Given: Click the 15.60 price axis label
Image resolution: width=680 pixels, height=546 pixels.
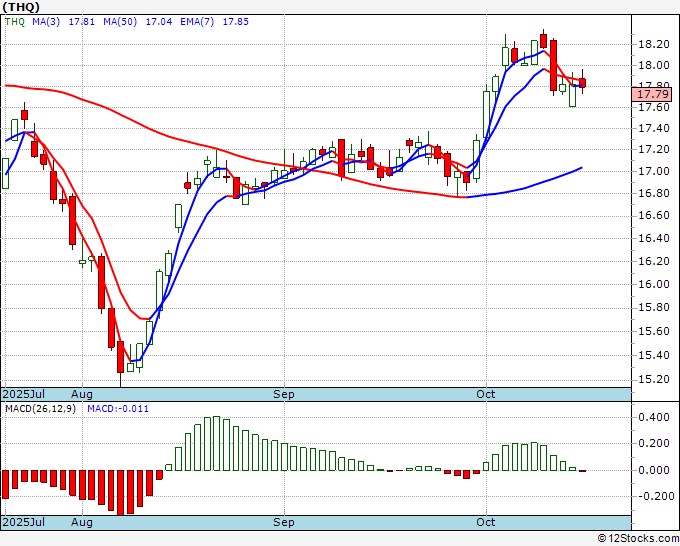Looking at the screenshot, I should click(653, 331).
